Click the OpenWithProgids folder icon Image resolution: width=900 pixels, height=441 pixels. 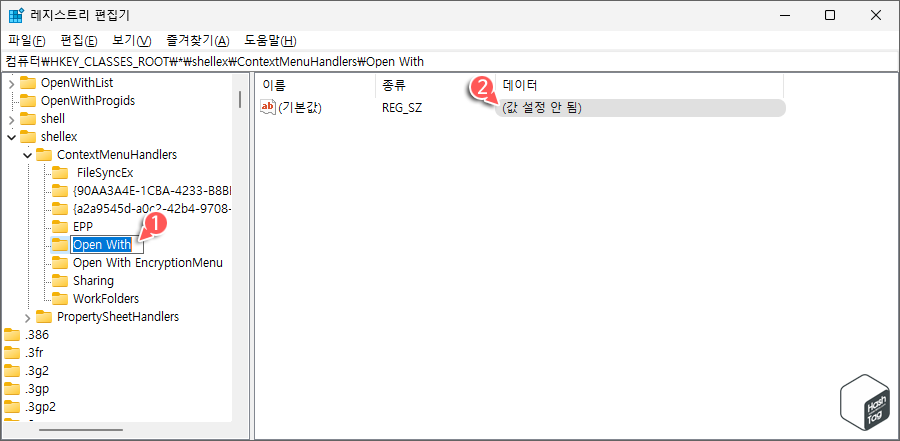pos(28,101)
